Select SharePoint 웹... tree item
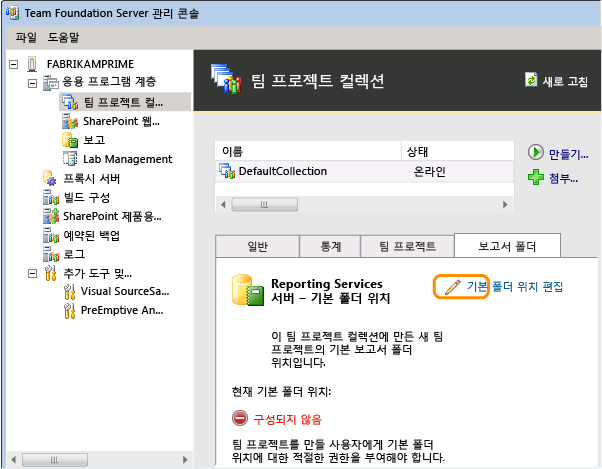 click(121, 121)
